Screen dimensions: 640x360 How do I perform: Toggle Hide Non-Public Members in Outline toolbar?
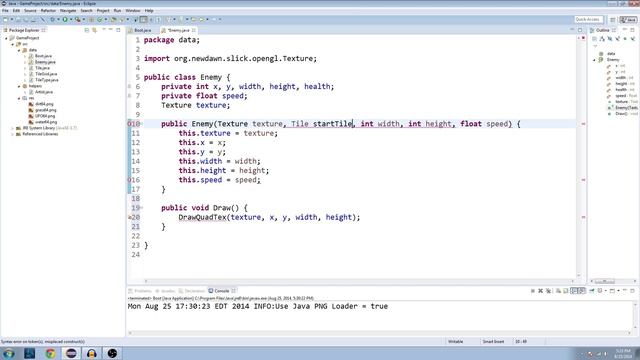(x=625, y=39)
